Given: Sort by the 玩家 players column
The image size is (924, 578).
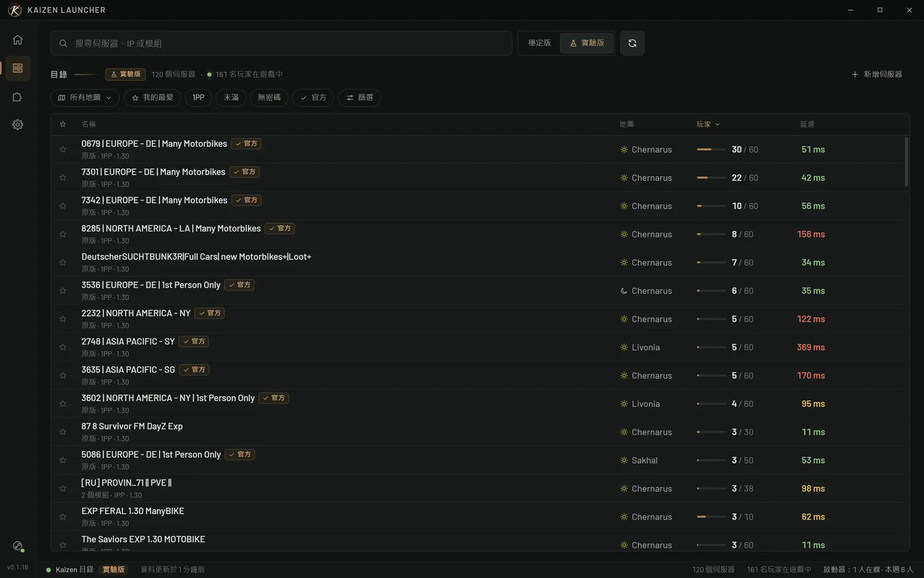Looking at the screenshot, I should [x=708, y=125].
